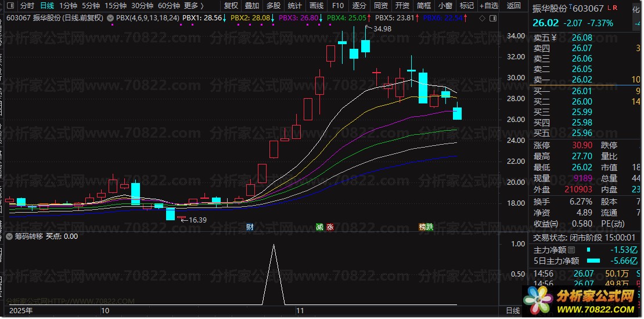Add stock via +自选 button
This screenshot has height=319, width=644.
[x=489, y=6]
